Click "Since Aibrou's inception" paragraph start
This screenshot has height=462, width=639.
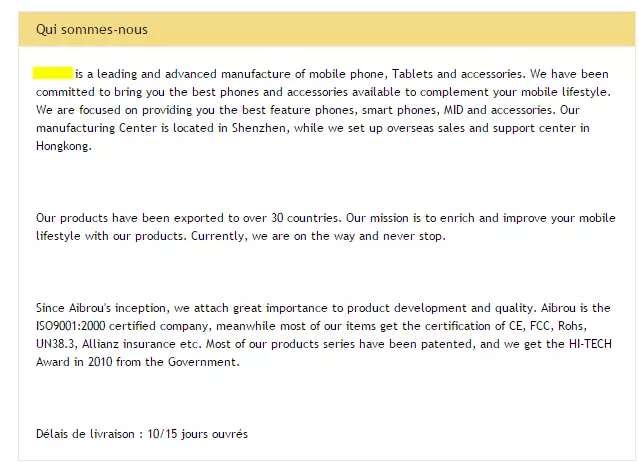pyautogui.click(x=104, y=308)
